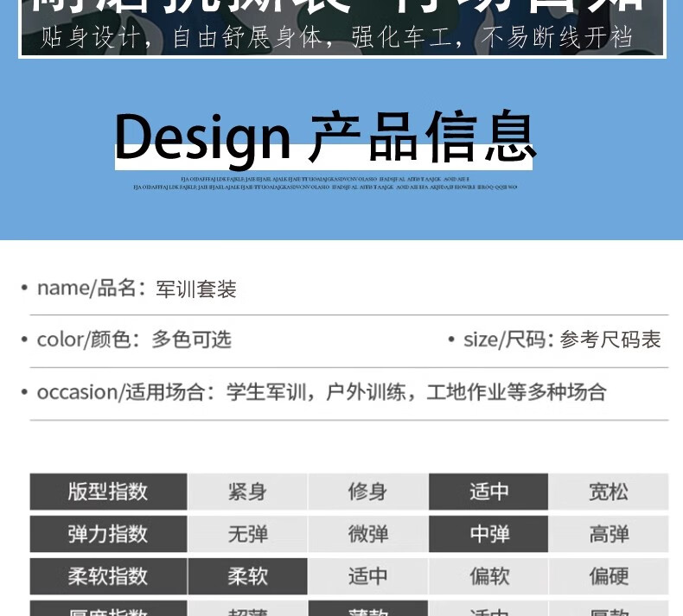
Task: Select the '紧身' cell
Action: tap(248, 492)
